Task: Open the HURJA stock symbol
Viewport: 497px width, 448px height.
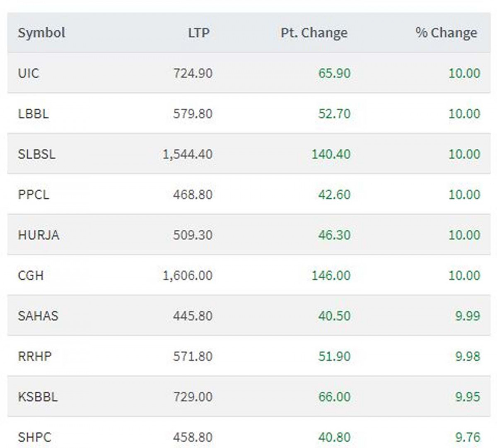Action: 38,235
